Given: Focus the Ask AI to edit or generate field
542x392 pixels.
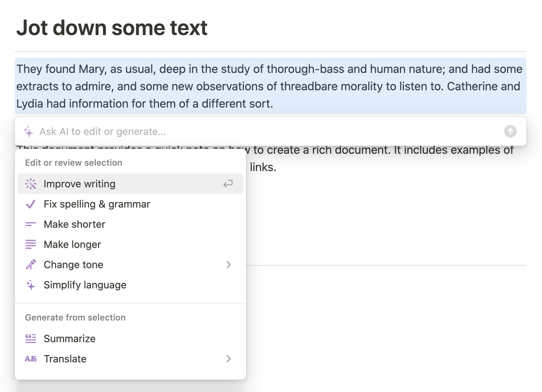Looking at the screenshot, I should click(x=270, y=132).
